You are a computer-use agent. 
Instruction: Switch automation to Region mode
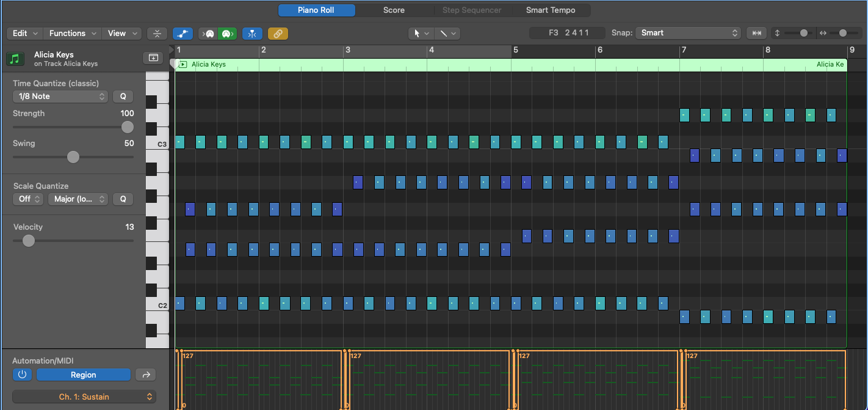click(83, 375)
